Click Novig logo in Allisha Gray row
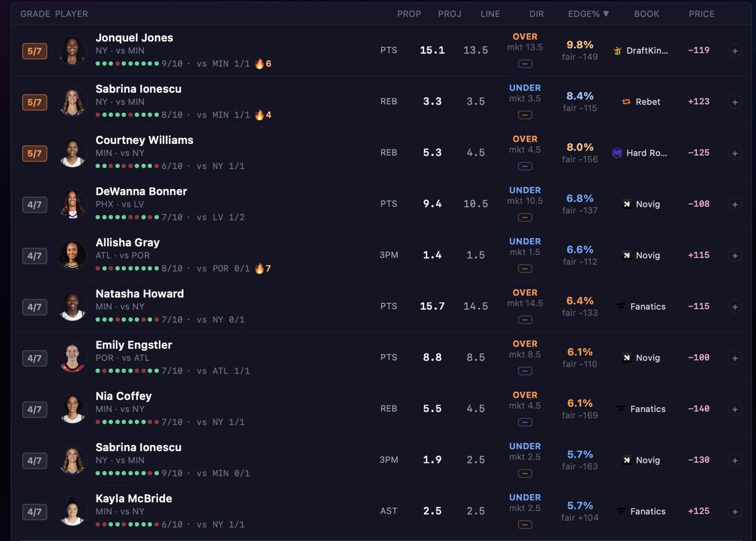The width and height of the screenshot is (756, 541). (626, 255)
